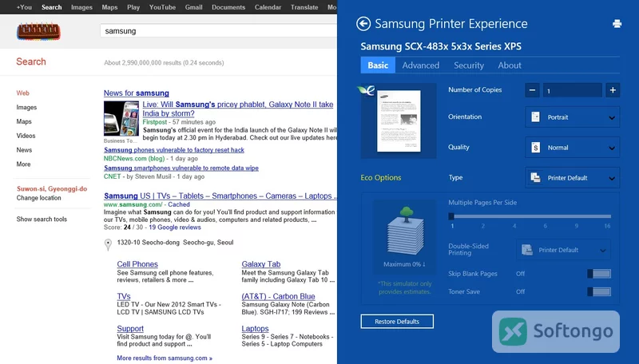This screenshot has height=364, width=639.
Task: Open Translate in the Google top bar
Action: coord(304,7)
